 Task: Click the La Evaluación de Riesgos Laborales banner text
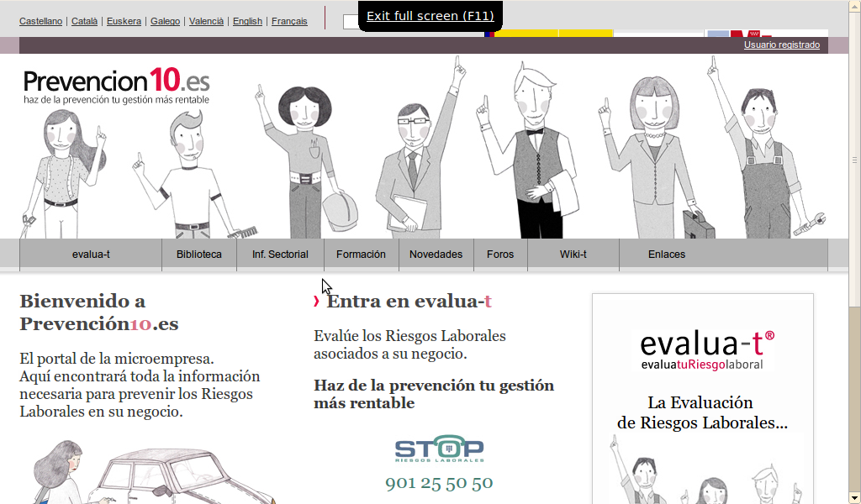tap(702, 412)
